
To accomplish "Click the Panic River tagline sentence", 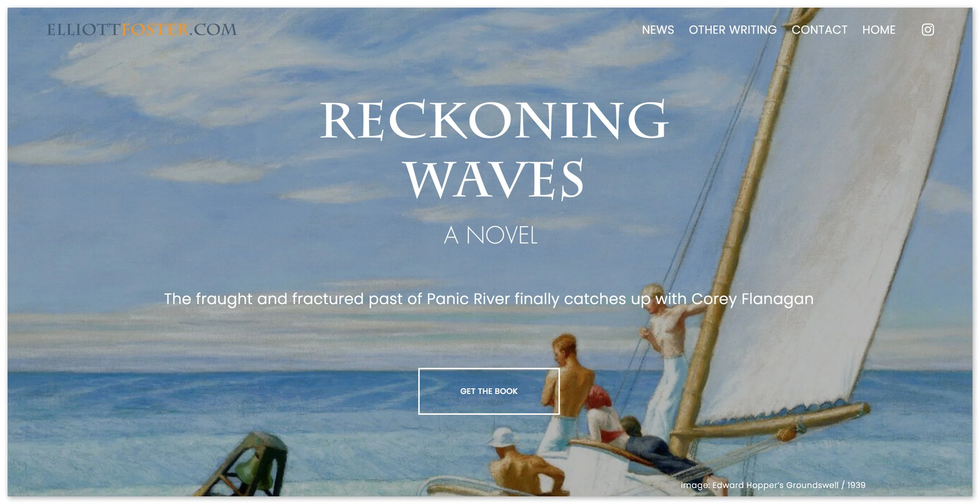I will pos(489,299).
